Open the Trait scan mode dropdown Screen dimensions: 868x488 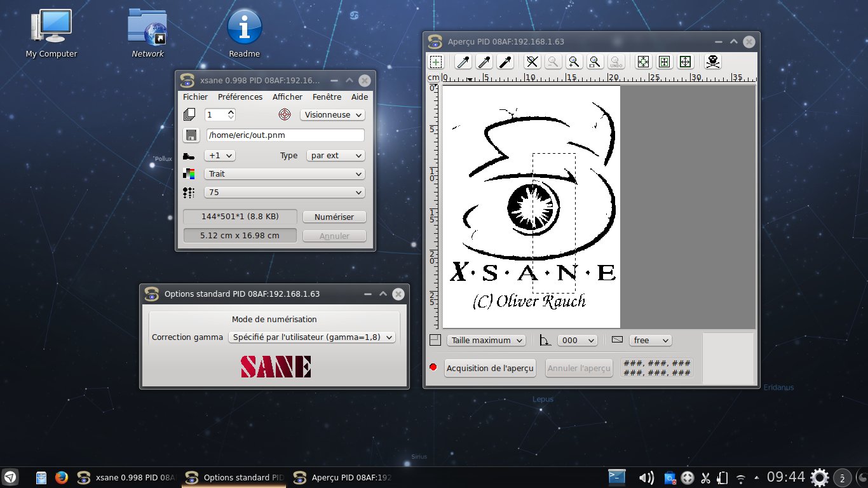pos(284,173)
